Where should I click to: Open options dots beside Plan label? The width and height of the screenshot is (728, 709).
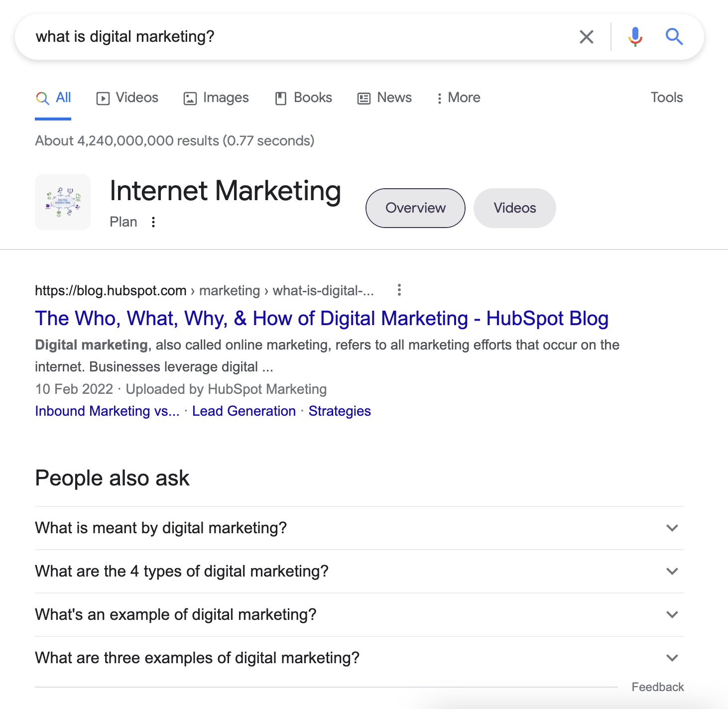click(x=153, y=222)
